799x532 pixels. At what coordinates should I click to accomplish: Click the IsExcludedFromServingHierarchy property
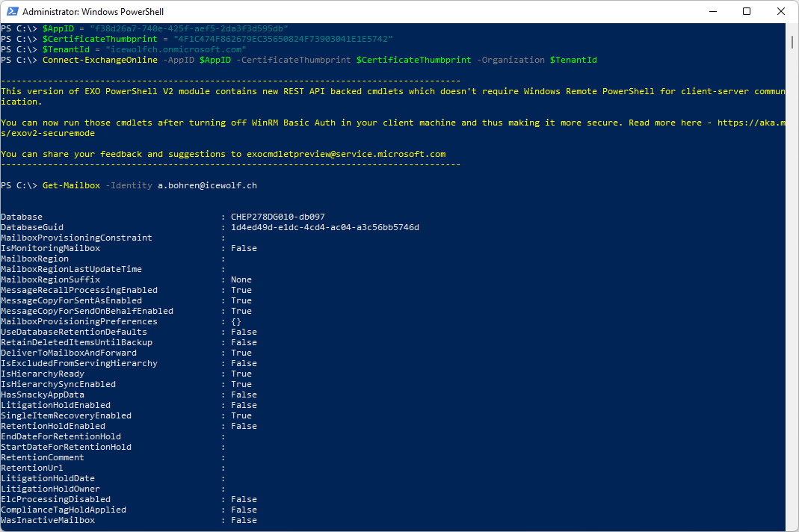[79, 363]
